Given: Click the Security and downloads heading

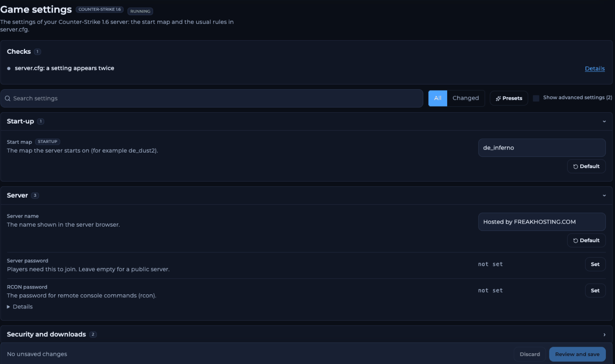Looking at the screenshot, I should (46, 335).
